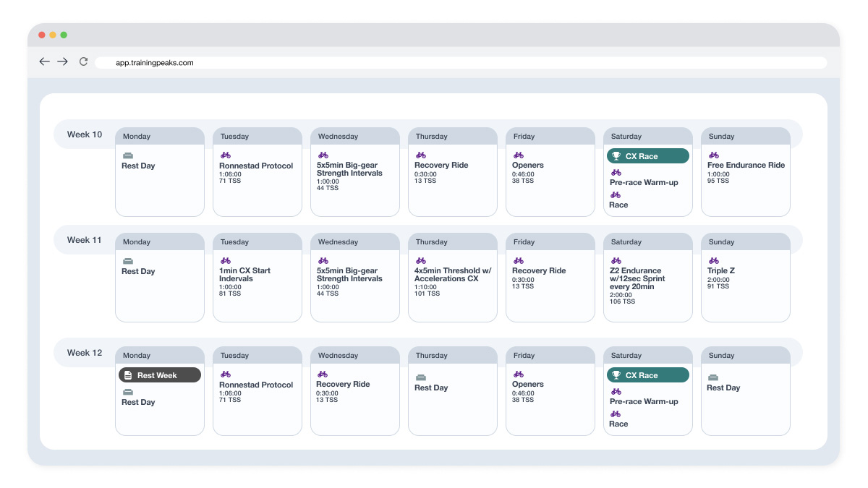Select the Week 11 row label
The height and width of the screenshot is (488, 868).
coord(85,240)
